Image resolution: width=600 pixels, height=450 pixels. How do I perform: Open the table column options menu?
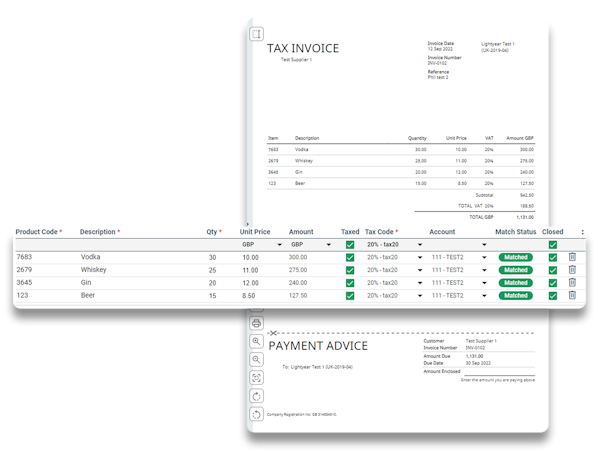(x=582, y=232)
